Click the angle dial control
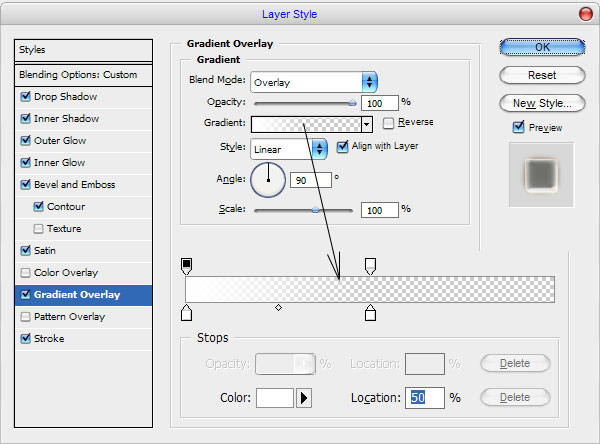This screenshot has height=444, width=600. [x=268, y=180]
